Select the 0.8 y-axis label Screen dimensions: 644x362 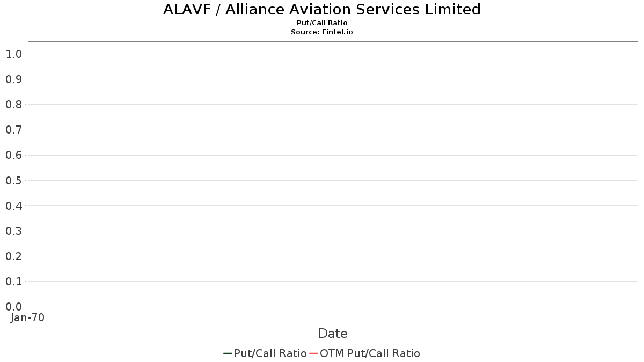[13, 105]
